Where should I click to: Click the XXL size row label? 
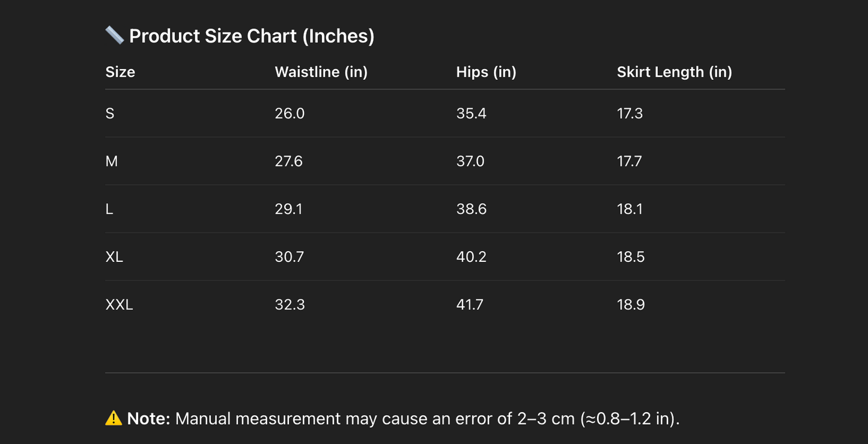tap(119, 305)
